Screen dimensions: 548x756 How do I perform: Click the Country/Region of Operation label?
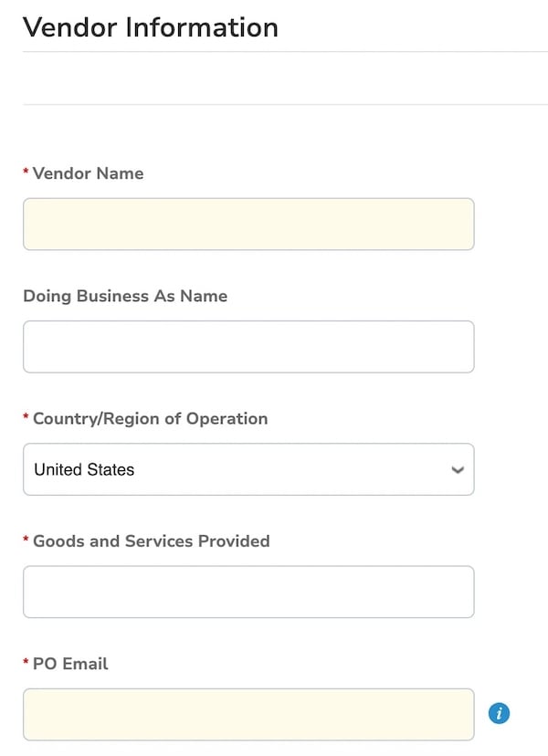point(151,418)
